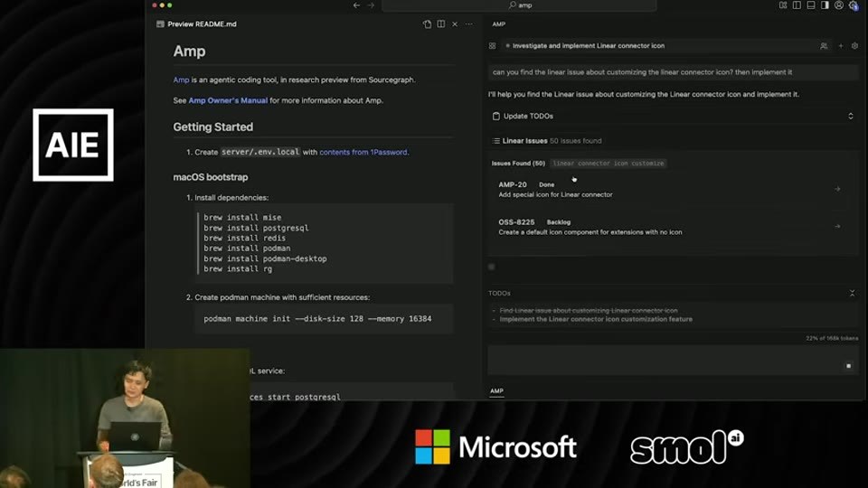The width and height of the screenshot is (868, 488).
Task: Click the user prompt message about linear issue
Action: pos(673,72)
